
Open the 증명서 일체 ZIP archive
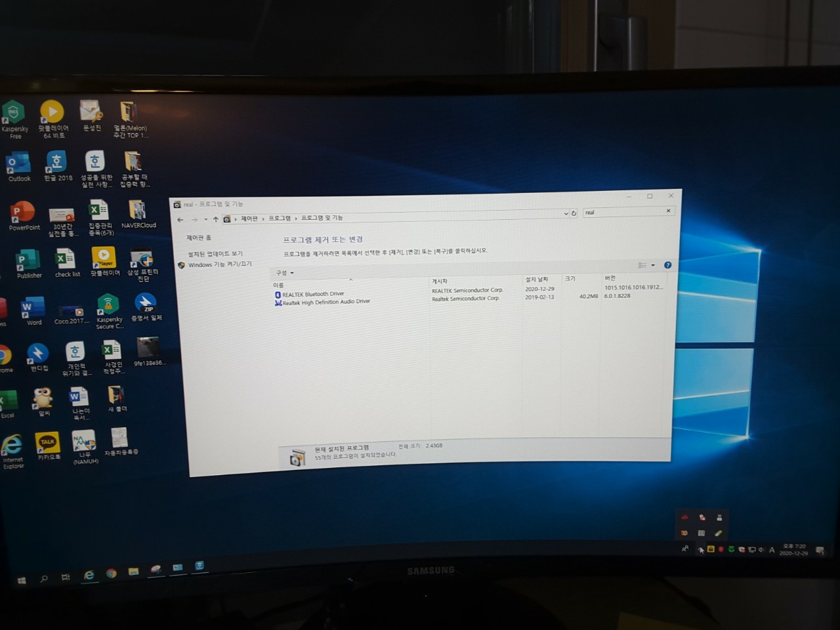[x=146, y=307]
